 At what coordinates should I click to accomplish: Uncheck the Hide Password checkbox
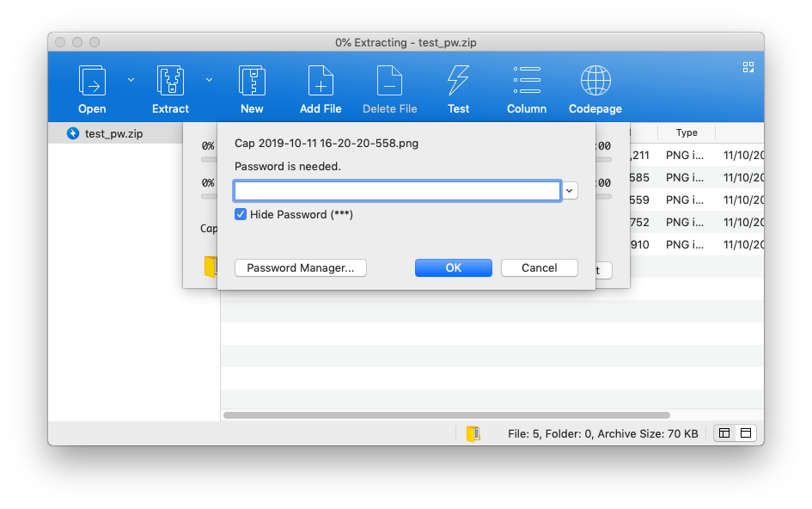241,214
